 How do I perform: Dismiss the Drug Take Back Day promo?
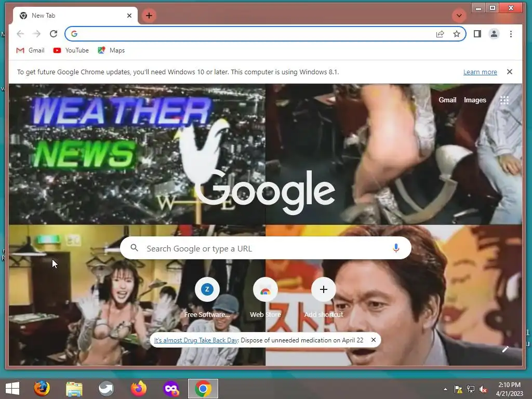click(x=373, y=340)
